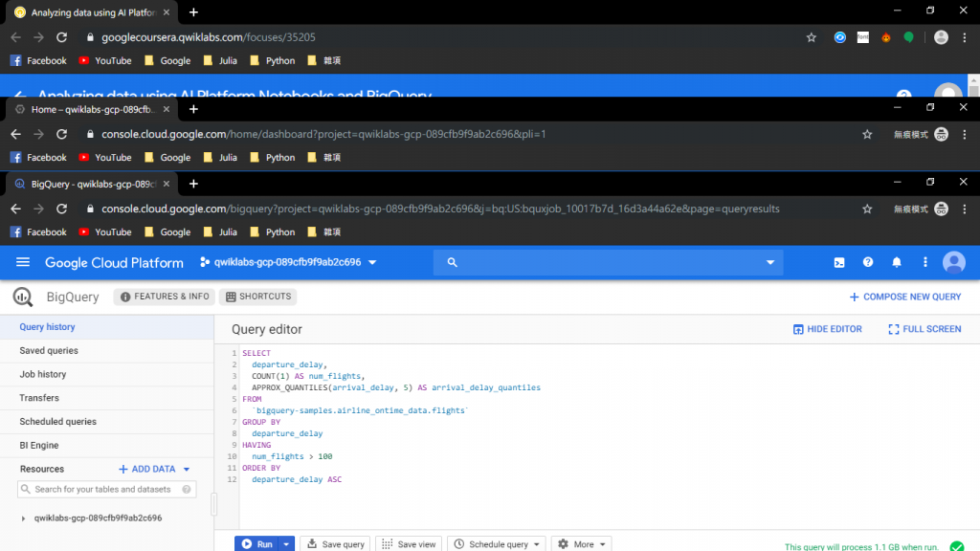Open Saved queries in sidebar
Viewport: 980px width, 551px height.
[107, 351]
